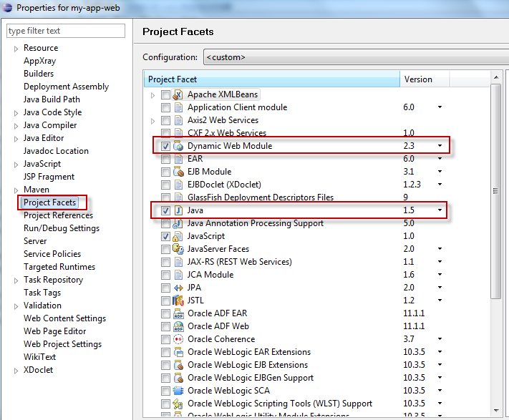509x420 pixels.
Task: Check the JavaServer Faces checkbox
Action: pos(165,250)
